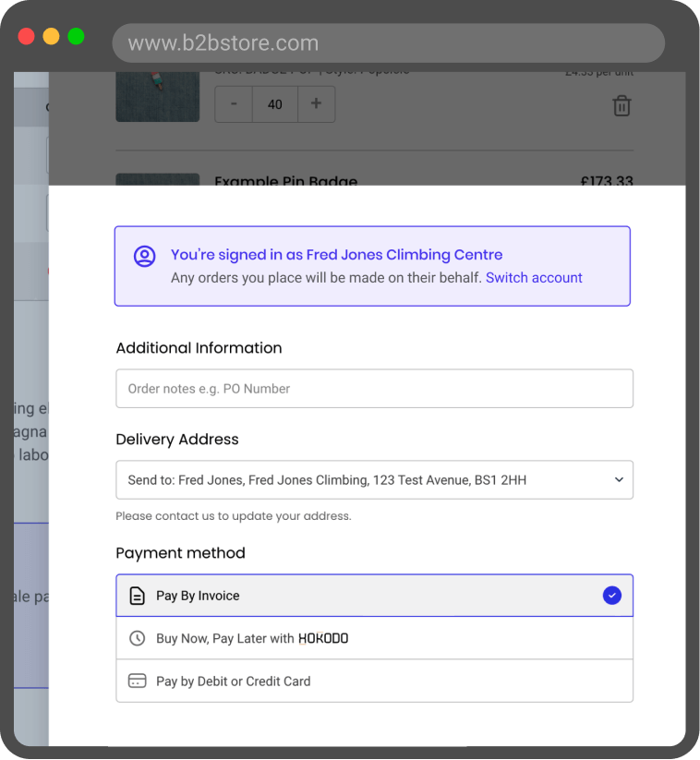Screen dimensions: 700x760
Task: Click the credit card icon
Action: coord(137,681)
